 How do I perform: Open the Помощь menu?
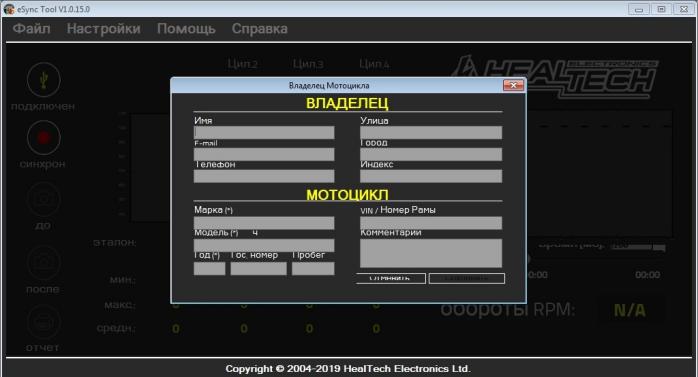(x=186, y=28)
